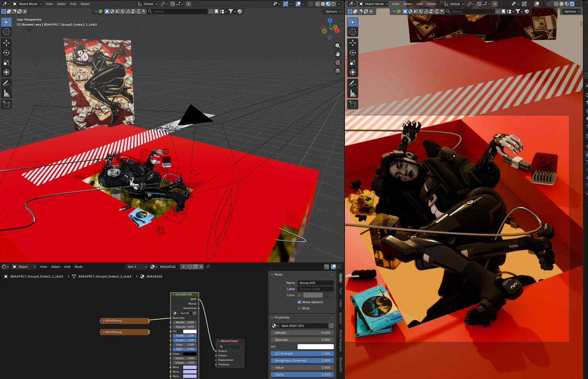Open Node menu in node editor
This screenshot has height=379, width=588.
coord(78,267)
